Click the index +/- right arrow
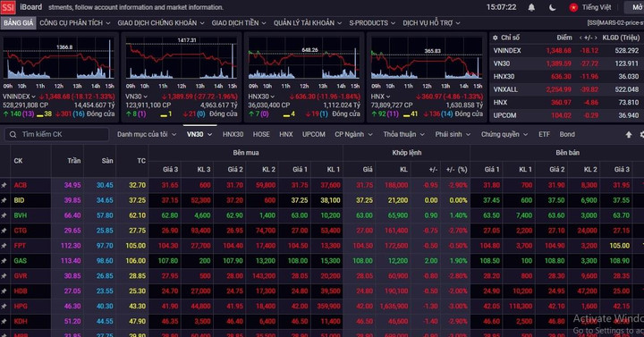 click(x=597, y=38)
